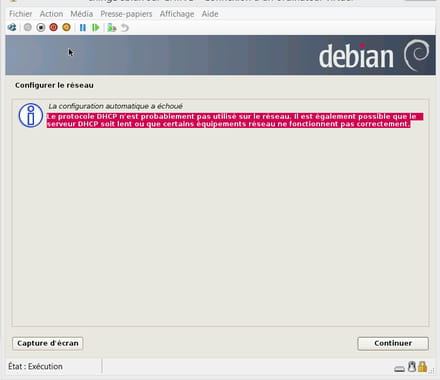440x380 pixels.
Task: Open the Presse-papiers menu
Action: click(126, 14)
